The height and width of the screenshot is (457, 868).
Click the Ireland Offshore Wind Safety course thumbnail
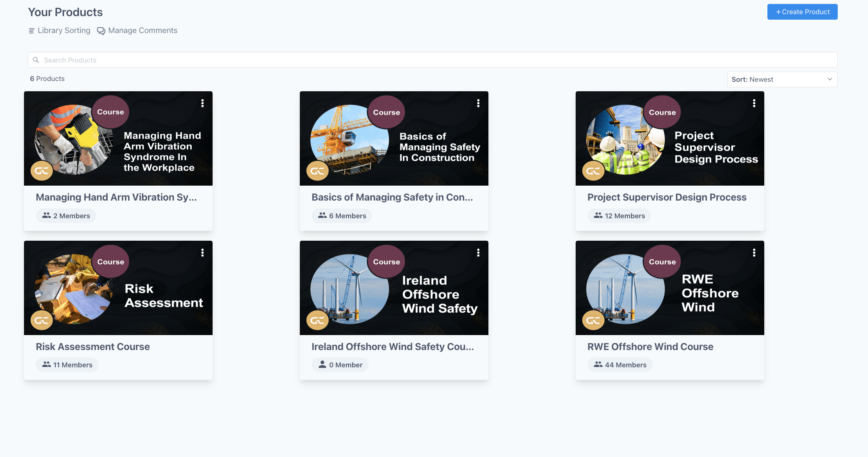point(394,287)
